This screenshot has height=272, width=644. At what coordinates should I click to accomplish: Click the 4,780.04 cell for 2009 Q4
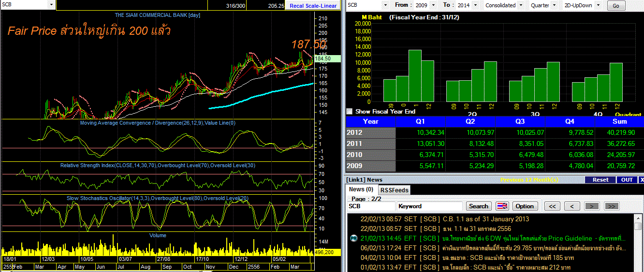pyautogui.click(x=570, y=166)
